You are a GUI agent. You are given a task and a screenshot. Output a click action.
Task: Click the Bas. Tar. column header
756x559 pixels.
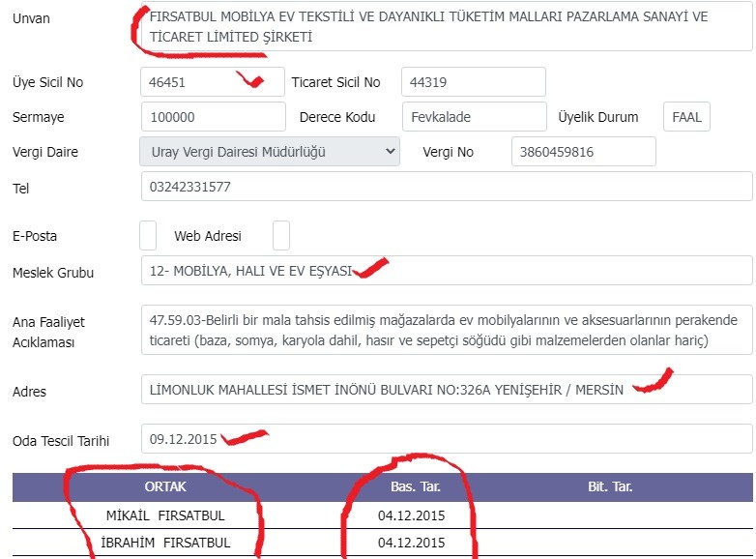(416, 486)
